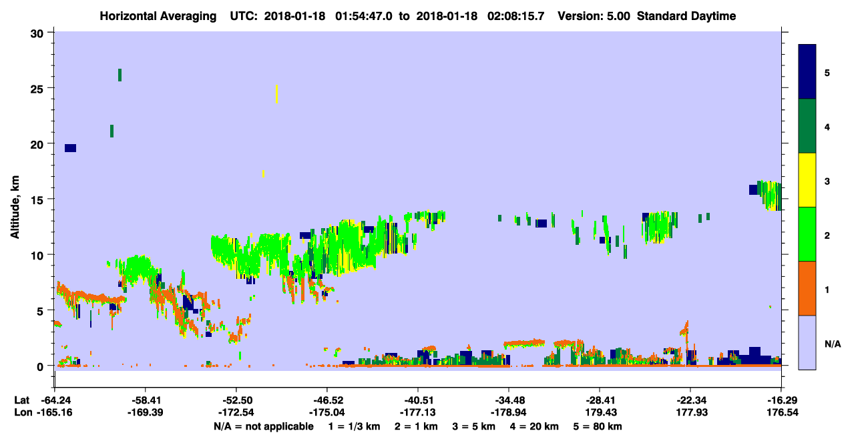Click the dark blue level 5 color swatch
Screen dimensions: 868x445
coord(807,72)
